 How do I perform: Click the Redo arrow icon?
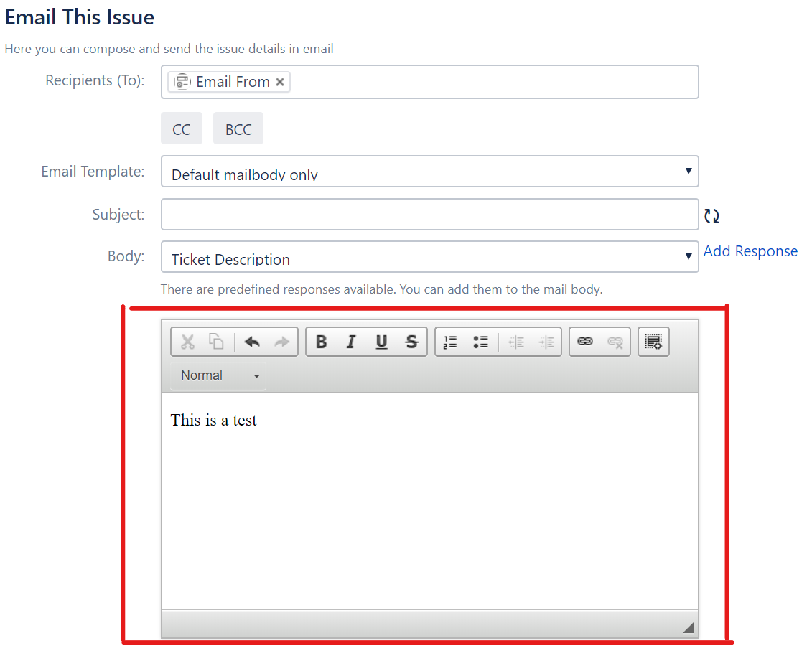(x=281, y=342)
